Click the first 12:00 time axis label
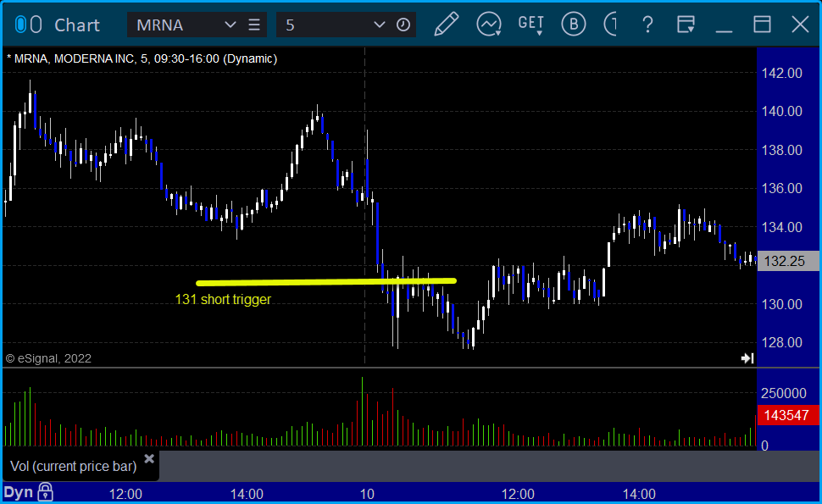This screenshot has height=504, width=822. [x=125, y=494]
